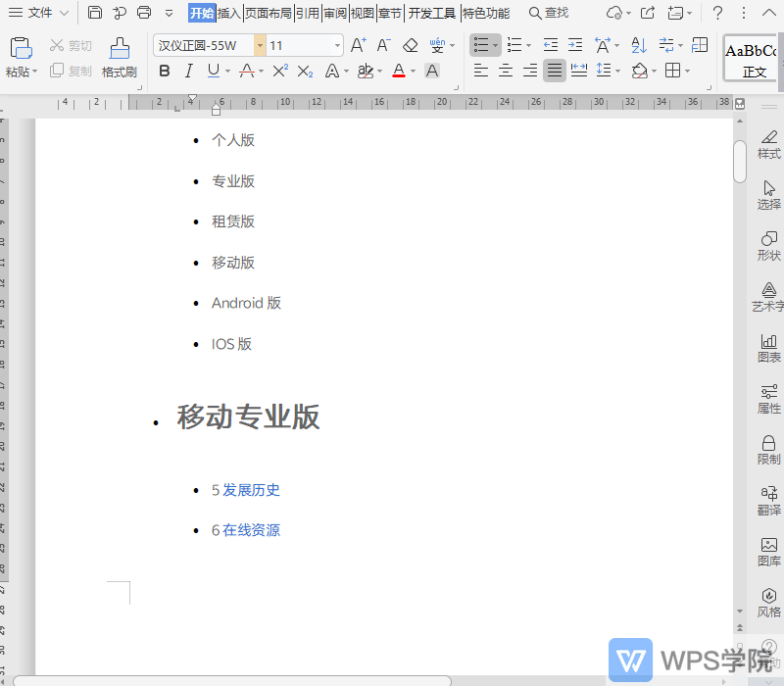Screen dimensions: 784x686
Task: Open the font size dropdown
Action: (335, 45)
